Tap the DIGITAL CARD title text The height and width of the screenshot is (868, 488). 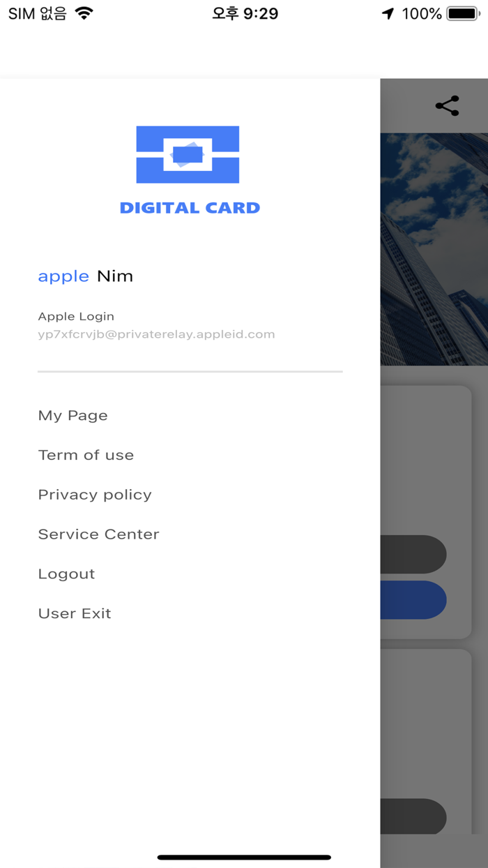click(x=190, y=208)
